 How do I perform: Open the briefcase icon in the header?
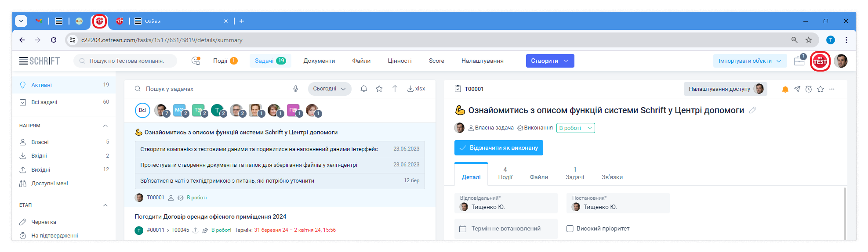click(x=799, y=61)
